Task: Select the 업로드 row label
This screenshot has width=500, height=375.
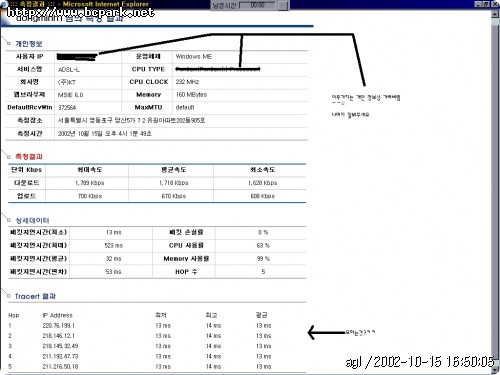Action: click(x=26, y=196)
